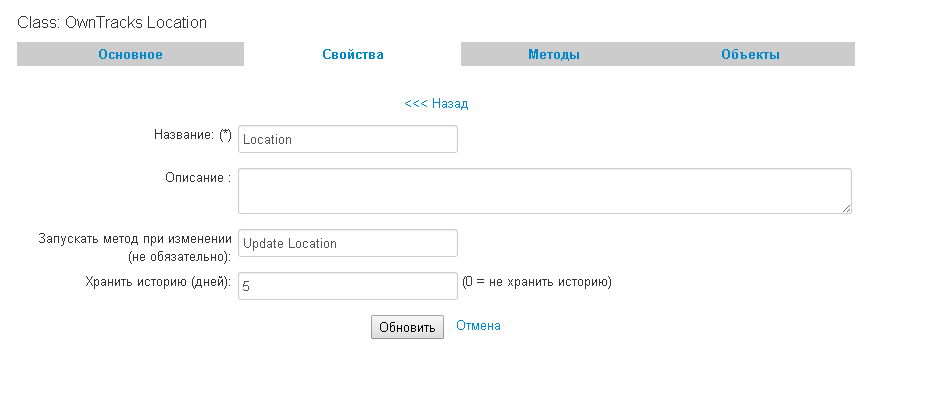This screenshot has height=411, width=943.
Task: Click the required asterisk marker beside Название
Action: tap(225, 135)
